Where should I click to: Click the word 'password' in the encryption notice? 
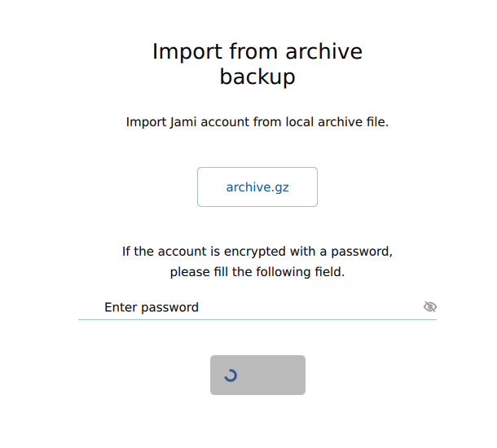(362, 252)
